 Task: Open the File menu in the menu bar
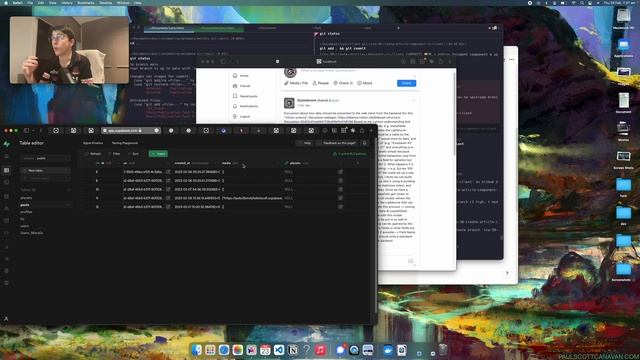[x=30, y=2]
